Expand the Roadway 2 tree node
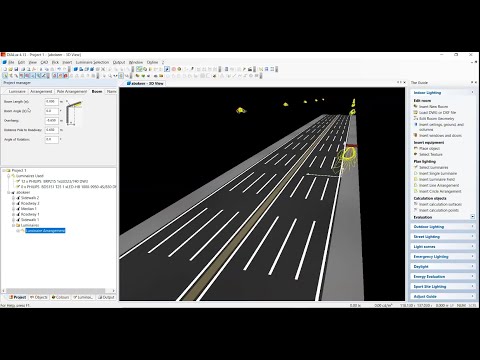This screenshot has width=480, height=360. coord(13,203)
